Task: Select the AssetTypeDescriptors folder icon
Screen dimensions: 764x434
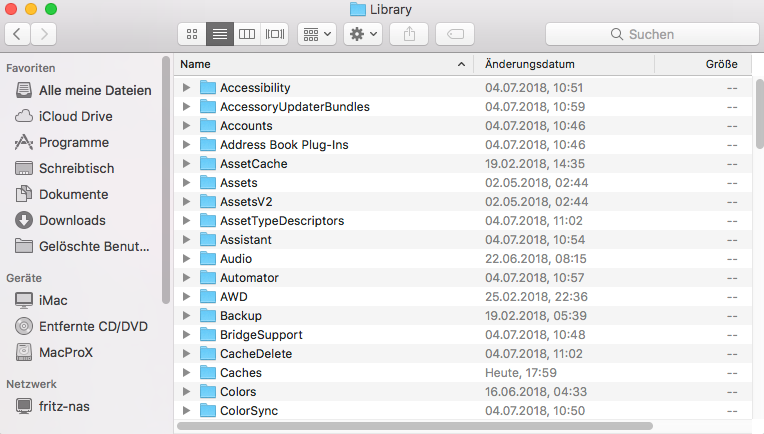Action: tap(208, 221)
